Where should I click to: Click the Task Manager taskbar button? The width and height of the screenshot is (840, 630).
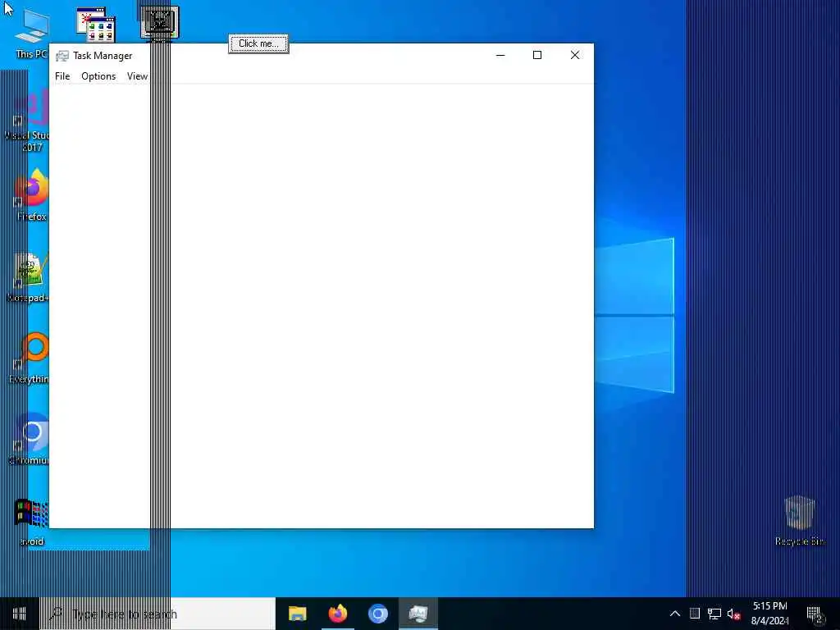418,614
